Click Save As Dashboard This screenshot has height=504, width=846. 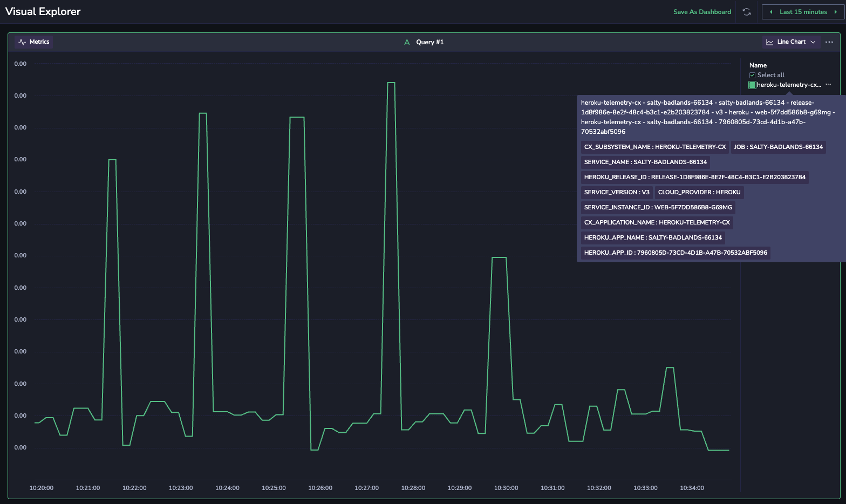click(702, 12)
